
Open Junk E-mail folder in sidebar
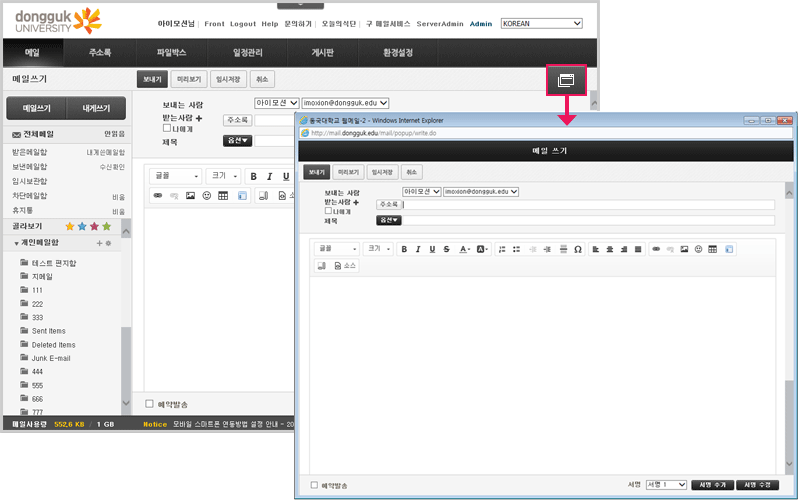pos(51,358)
